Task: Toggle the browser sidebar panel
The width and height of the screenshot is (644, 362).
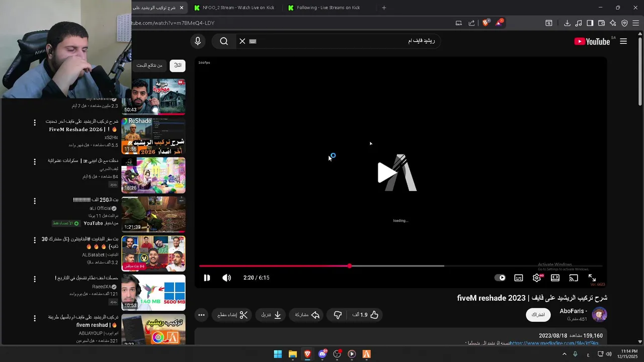Action: pyautogui.click(x=590, y=23)
